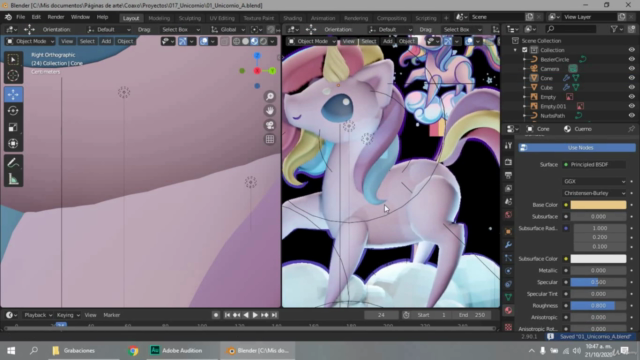Viewport: 640px width, 360px height.
Task: Open the Christensen-Burley subsurface method dropdown
Action: [594, 193]
